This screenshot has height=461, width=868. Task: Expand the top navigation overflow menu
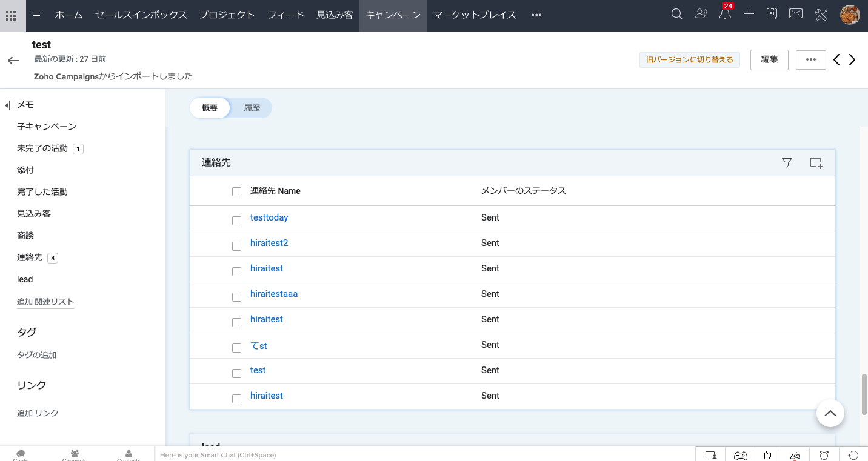coord(536,15)
